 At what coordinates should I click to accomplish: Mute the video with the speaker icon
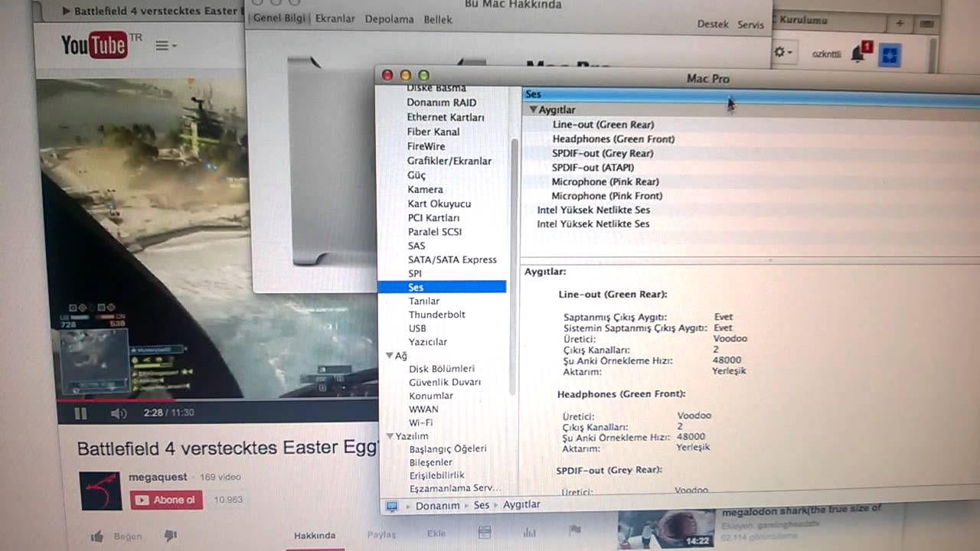119,413
